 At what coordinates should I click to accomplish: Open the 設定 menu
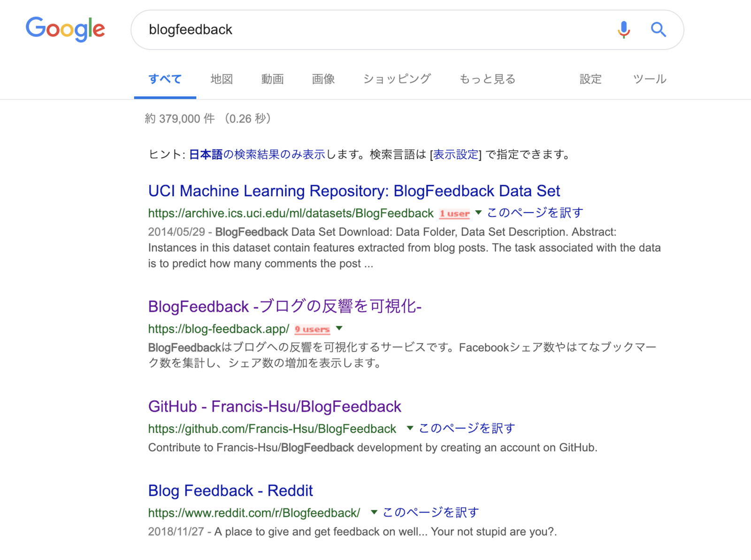[590, 79]
